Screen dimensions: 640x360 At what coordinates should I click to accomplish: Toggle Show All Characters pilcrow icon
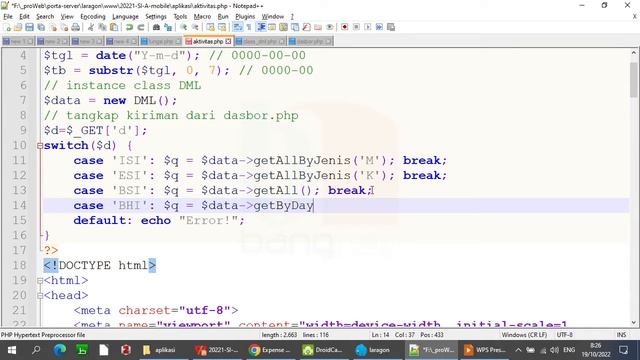click(249, 27)
